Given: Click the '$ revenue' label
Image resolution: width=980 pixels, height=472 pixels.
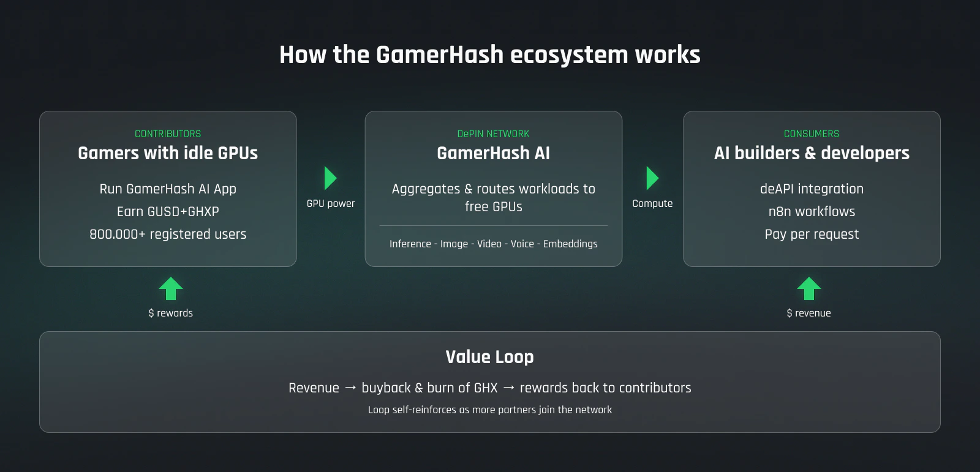Looking at the screenshot, I should click(809, 313).
